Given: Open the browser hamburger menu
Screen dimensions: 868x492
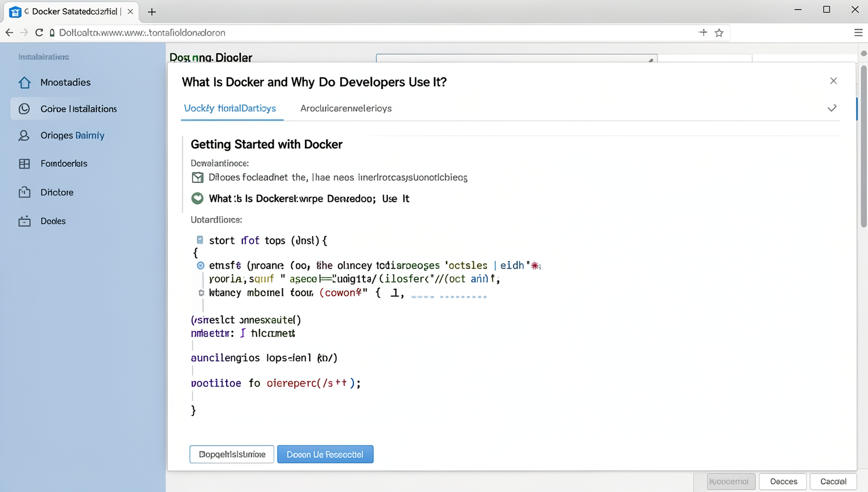Looking at the screenshot, I should pyautogui.click(x=858, y=33).
